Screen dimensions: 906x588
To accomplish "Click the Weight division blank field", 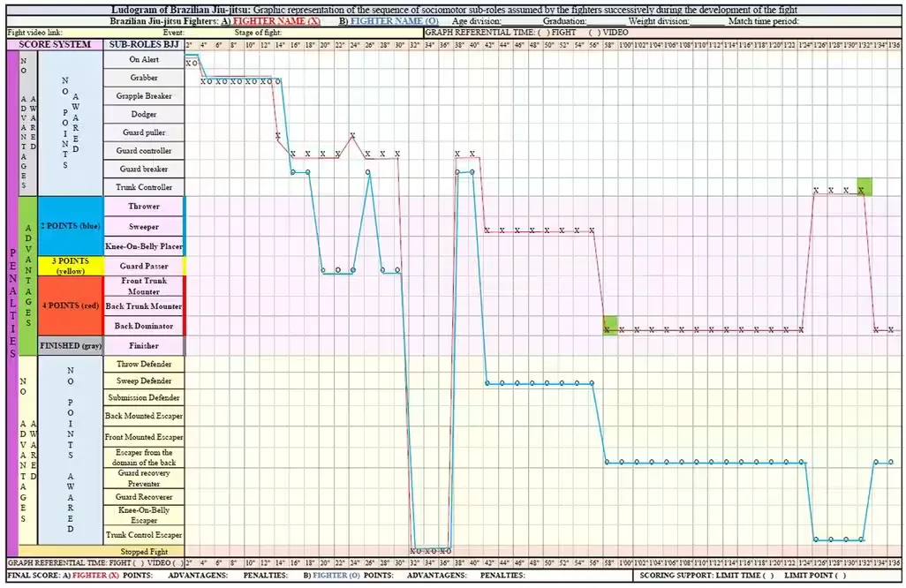I will point(706,21).
